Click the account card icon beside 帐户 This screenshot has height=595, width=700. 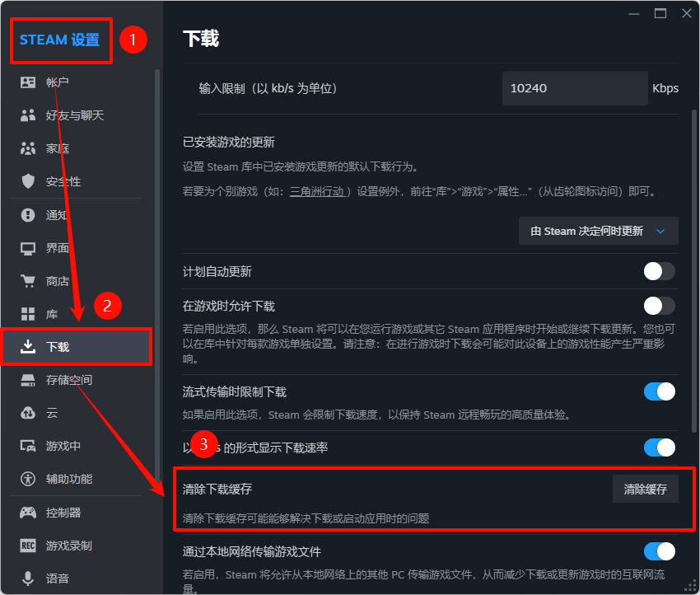(28, 82)
